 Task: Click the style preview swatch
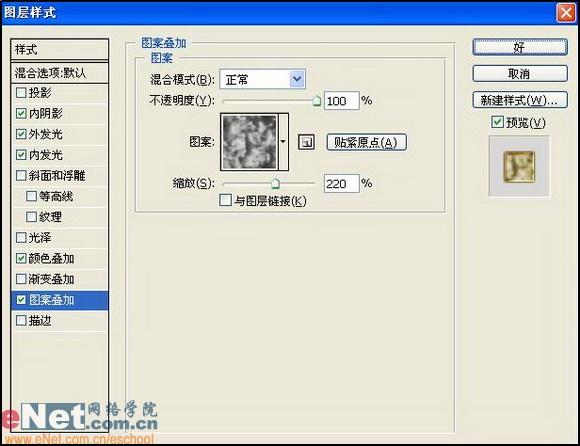coord(519,166)
